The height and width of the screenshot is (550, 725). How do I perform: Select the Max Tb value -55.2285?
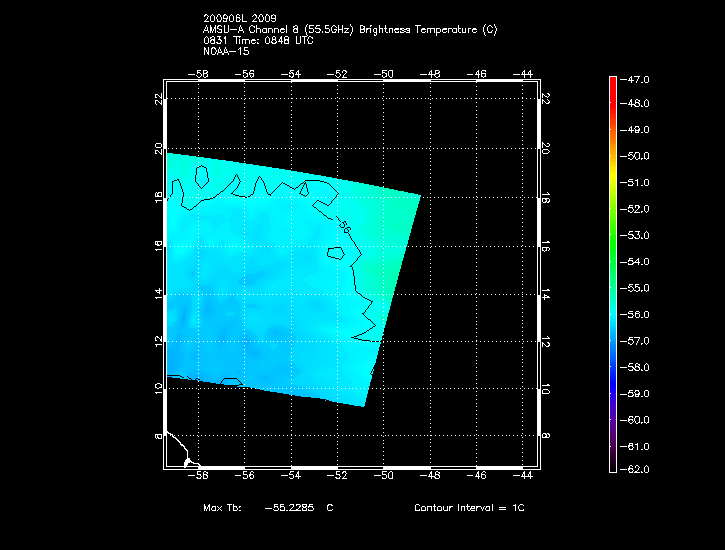click(289, 508)
